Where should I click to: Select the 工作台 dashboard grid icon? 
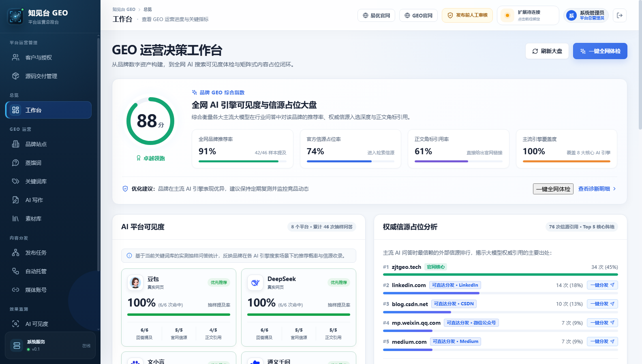[x=15, y=110]
